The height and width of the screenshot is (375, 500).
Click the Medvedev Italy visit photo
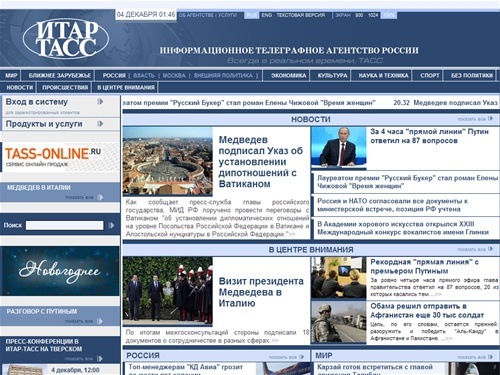[x=167, y=291]
